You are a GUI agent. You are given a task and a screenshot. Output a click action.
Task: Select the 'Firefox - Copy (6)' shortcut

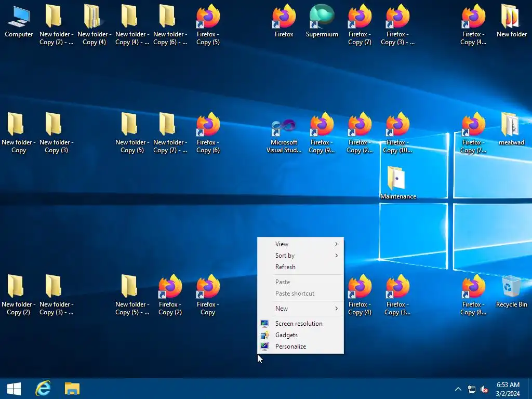click(208, 133)
